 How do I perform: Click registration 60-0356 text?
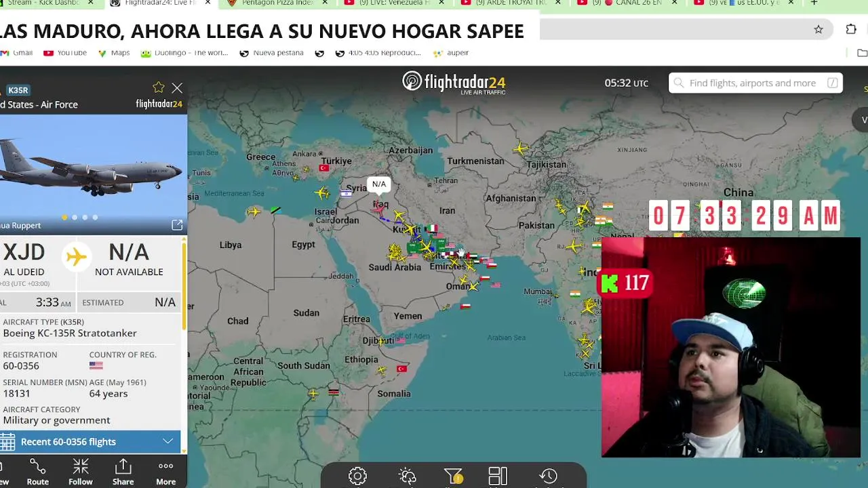click(x=21, y=366)
